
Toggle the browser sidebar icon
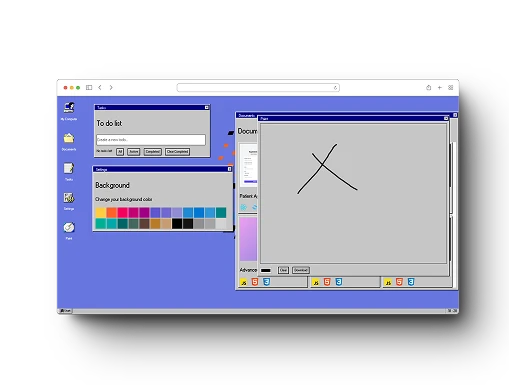point(89,87)
